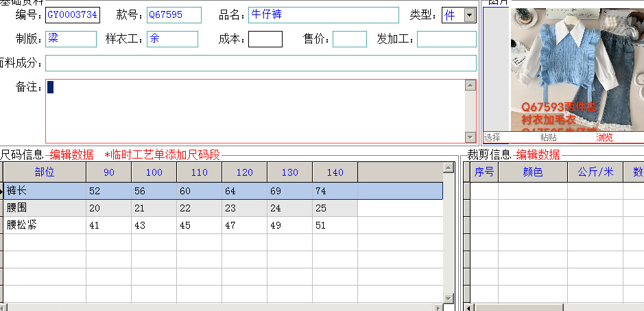This screenshot has height=311, width=644.
Task: Click the empty 成本 cost field
Action: point(265,39)
